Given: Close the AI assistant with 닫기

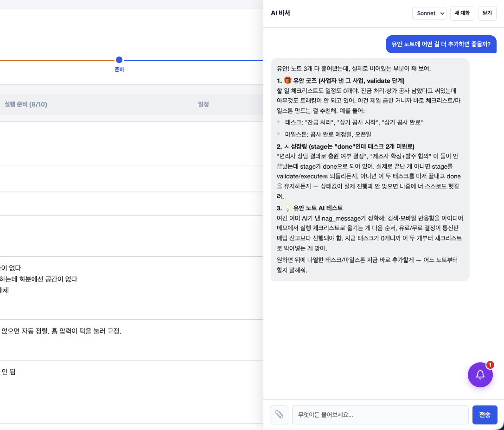Looking at the screenshot, I should pos(487,13).
